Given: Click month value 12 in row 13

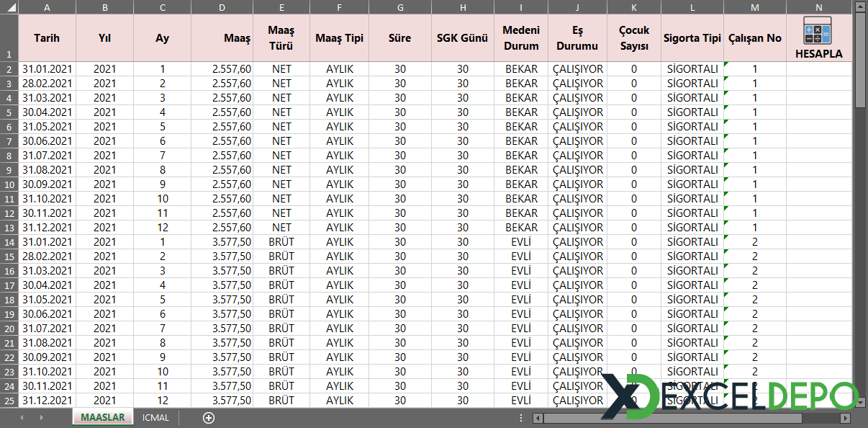Looking at the screenshot, I should click(162, 228).
